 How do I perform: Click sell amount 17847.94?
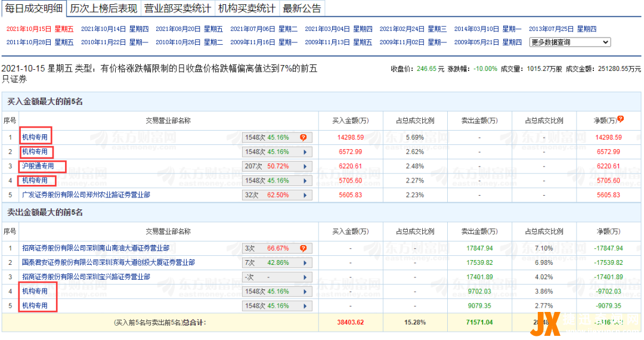tap(479, 248)
